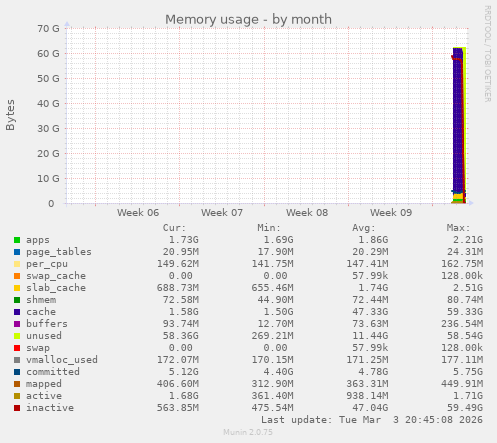Click the lime unused legend swatch

[x=17, y=336]
